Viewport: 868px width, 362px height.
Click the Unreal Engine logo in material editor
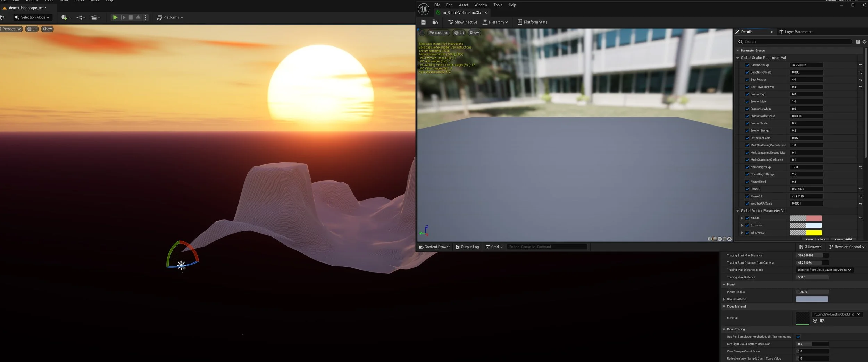(424, 9)
